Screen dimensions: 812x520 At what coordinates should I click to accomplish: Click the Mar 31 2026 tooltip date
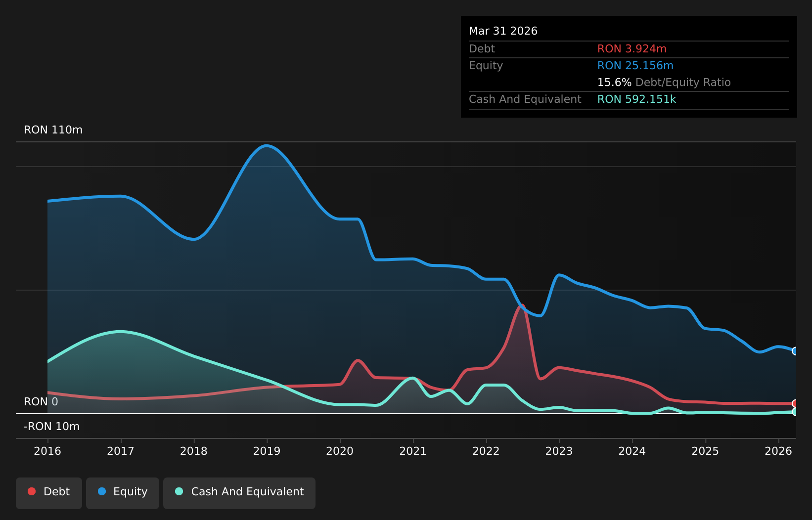(503, 31)
